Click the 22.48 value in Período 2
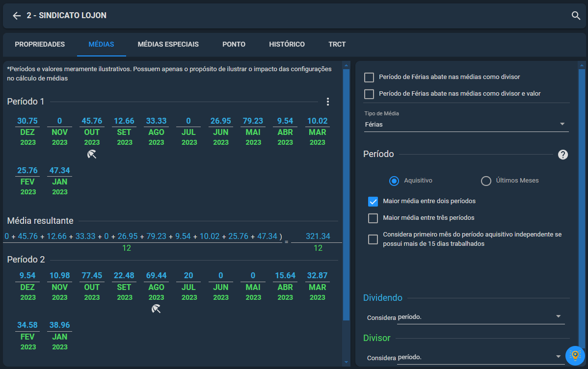 coord(124,275)
